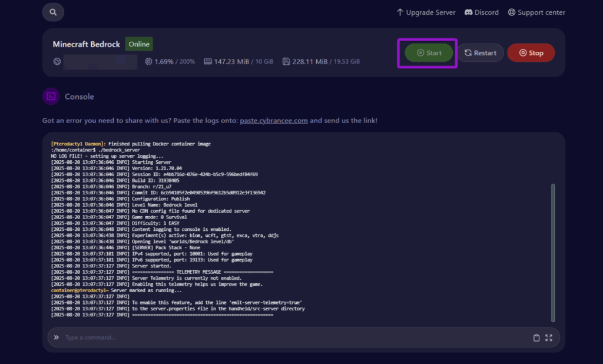
Task: Click the 1.69% CPU value
Action: click(164, 62)
